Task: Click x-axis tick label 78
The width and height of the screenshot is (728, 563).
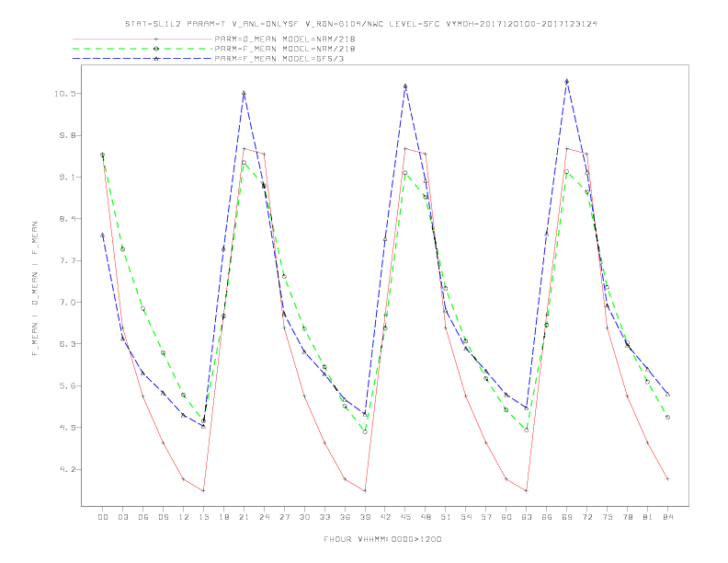Action: tap(628, 517)
